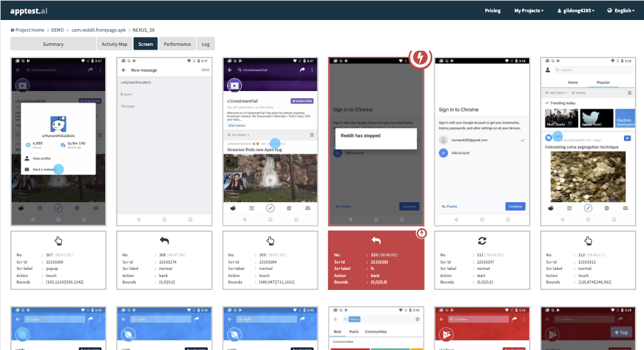The image size is (644, 350).
Task: Click step number 307 text
Action: pyautogui.click(x=49, y=254)
